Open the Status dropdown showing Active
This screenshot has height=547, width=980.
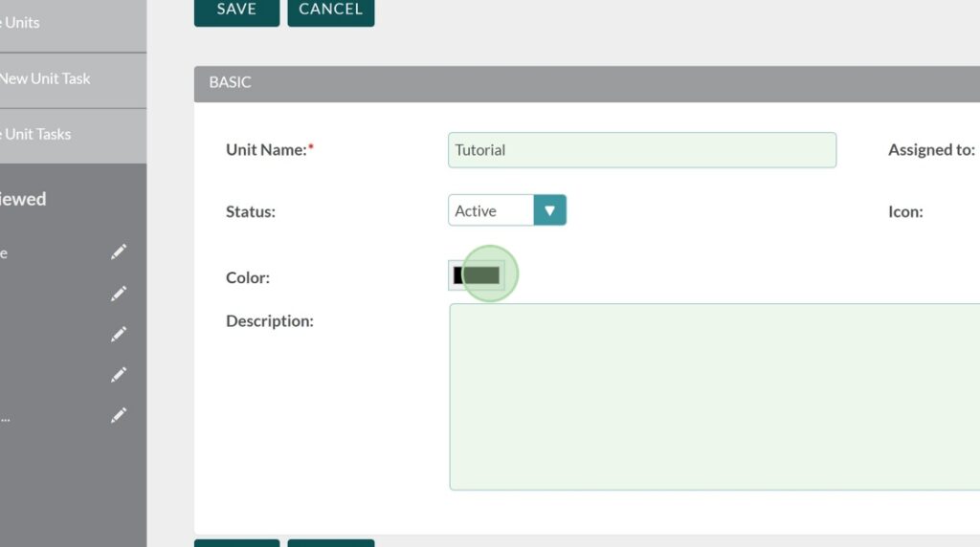(x=491, y=211)
